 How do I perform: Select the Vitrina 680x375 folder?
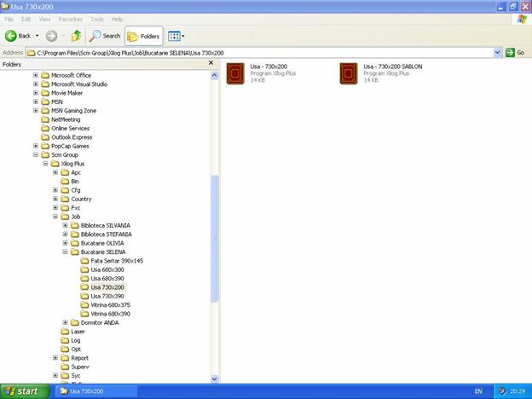110,304
